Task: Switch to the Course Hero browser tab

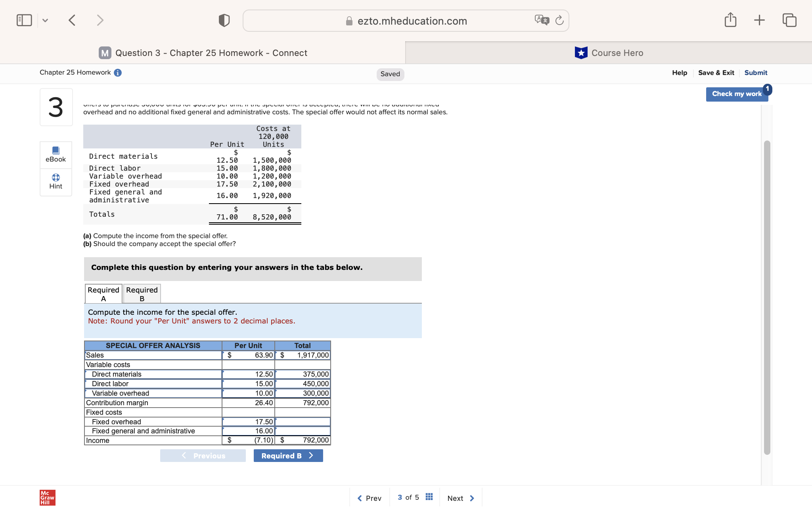Action: pyautogui.click(x=609, y=53)
